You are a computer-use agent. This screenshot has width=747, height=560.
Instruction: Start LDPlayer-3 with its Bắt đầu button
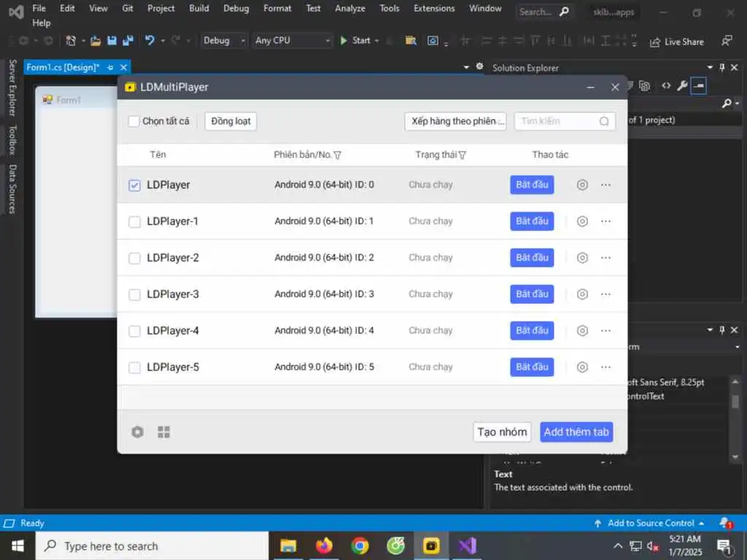532,295
